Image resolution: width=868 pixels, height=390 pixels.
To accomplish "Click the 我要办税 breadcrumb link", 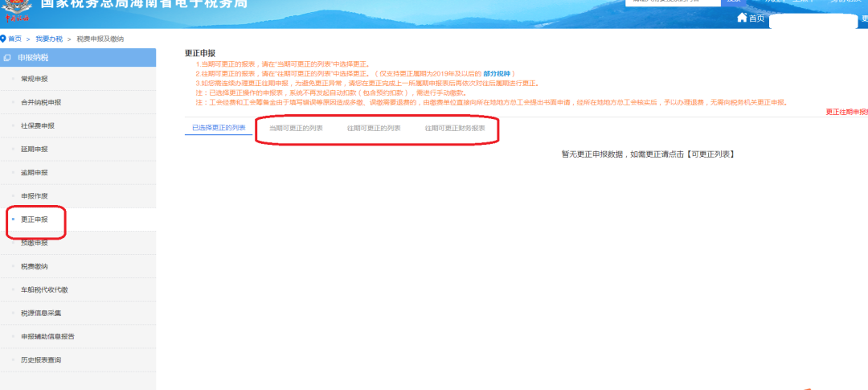I will (49, 39).
